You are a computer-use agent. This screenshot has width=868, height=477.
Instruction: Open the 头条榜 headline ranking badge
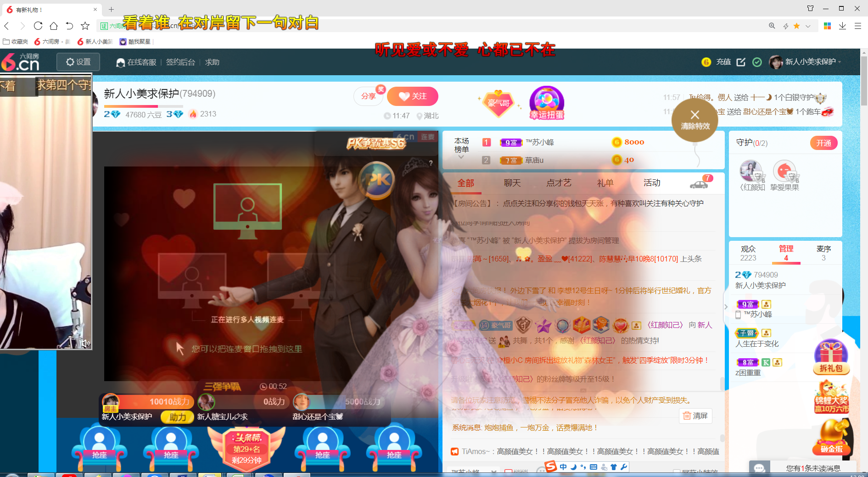[246, 449]
